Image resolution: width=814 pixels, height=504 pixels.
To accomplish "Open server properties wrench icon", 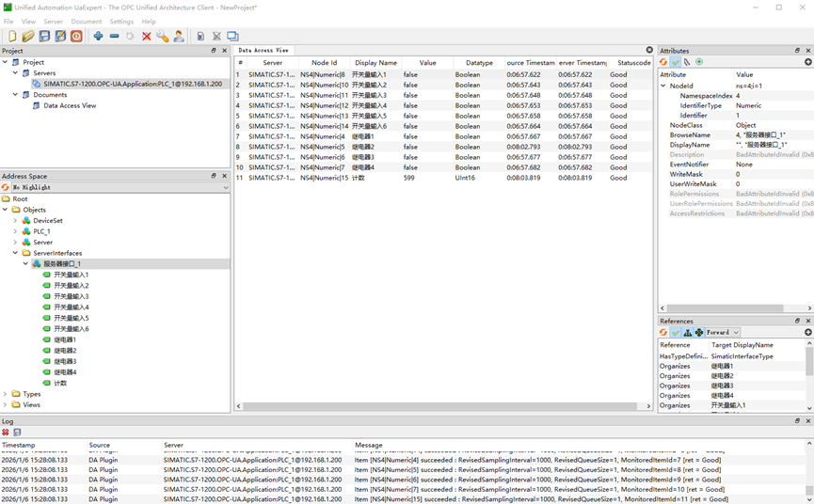I will click(163, 36).
